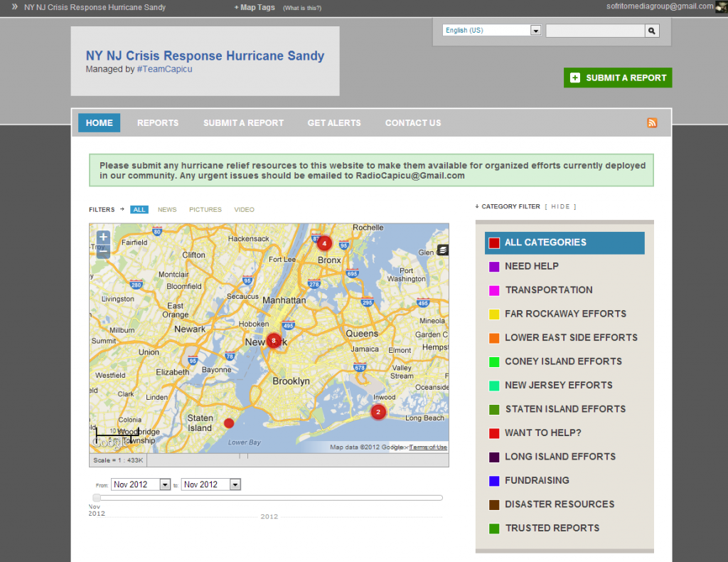Open the From date dropdown showing Nov 2012

coord(141,484)
